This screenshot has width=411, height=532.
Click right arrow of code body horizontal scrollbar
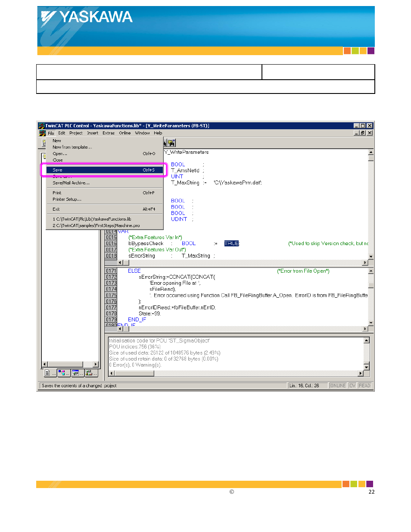pyautogui.click(x=365, y=329)
